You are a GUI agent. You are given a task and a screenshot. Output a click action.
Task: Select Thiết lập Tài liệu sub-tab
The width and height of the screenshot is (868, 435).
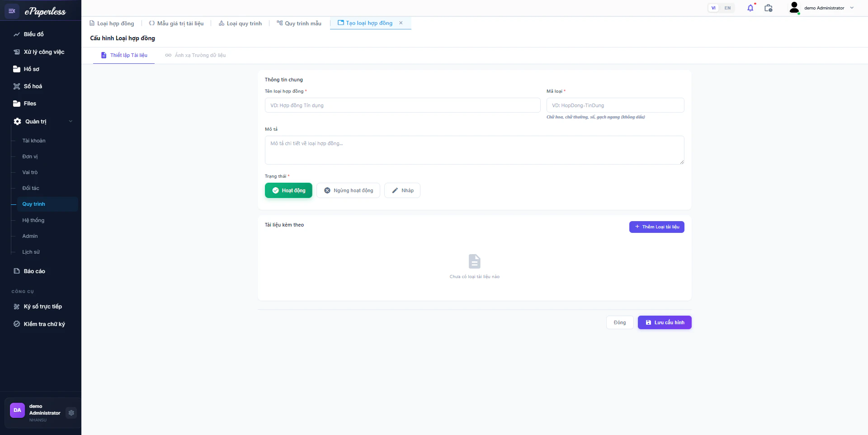click(124, 55)
